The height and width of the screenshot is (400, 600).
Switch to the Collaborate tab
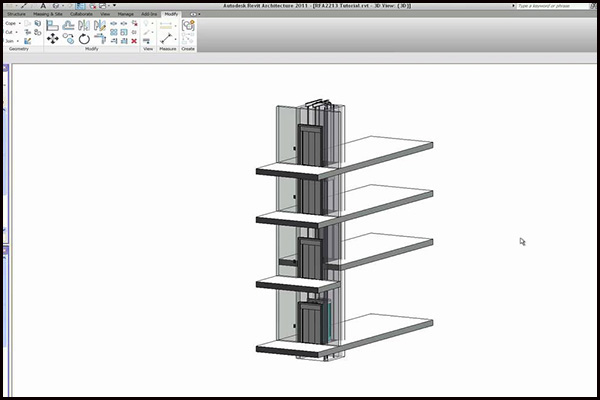81,14
